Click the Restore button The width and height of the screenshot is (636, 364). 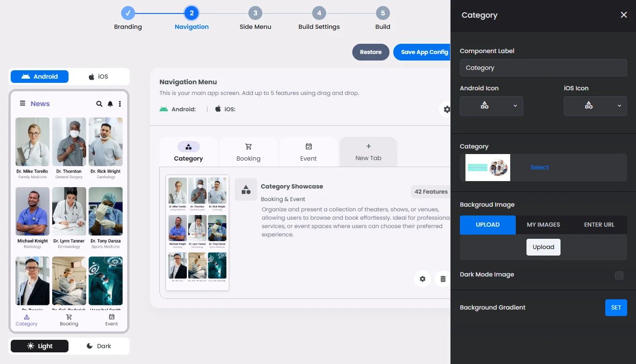click(370, 52)
